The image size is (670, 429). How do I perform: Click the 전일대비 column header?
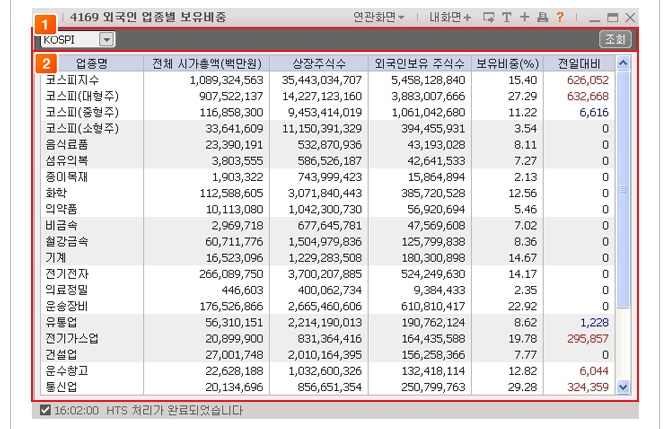click(578, 63)
